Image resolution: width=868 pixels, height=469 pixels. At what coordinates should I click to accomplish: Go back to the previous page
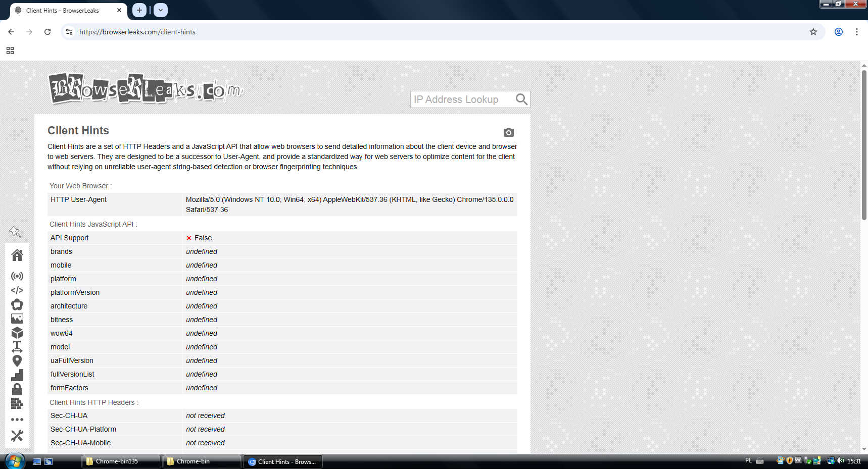pos(11,32)
